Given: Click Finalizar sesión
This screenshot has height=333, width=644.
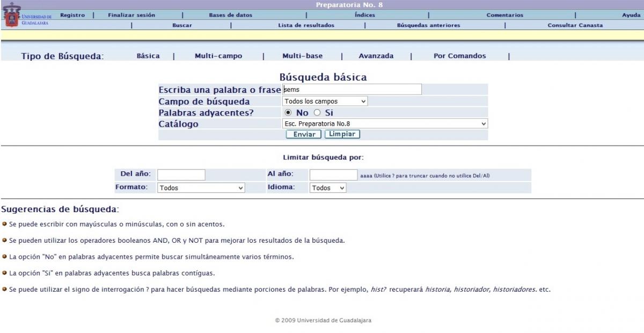Looking at the screenshot, I should click(x=131, y=15).
